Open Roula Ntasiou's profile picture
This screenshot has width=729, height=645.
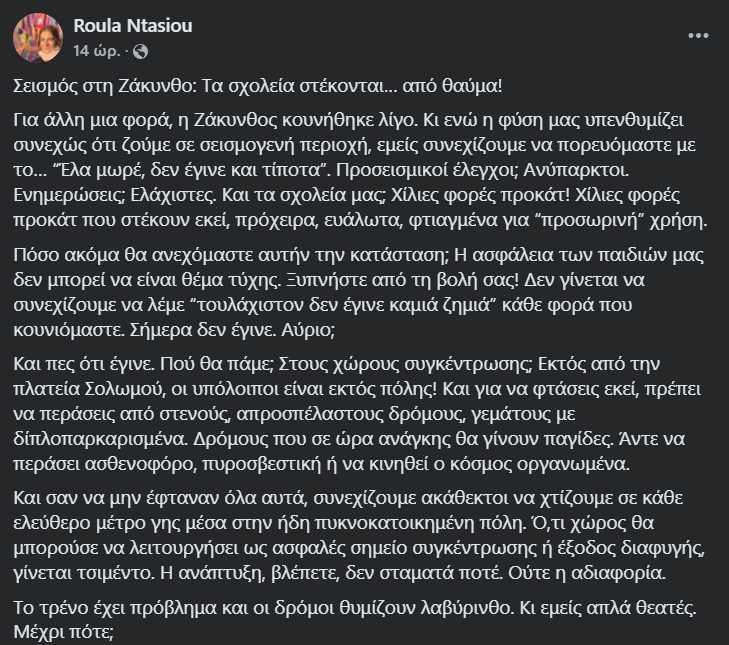click(38, 38)
